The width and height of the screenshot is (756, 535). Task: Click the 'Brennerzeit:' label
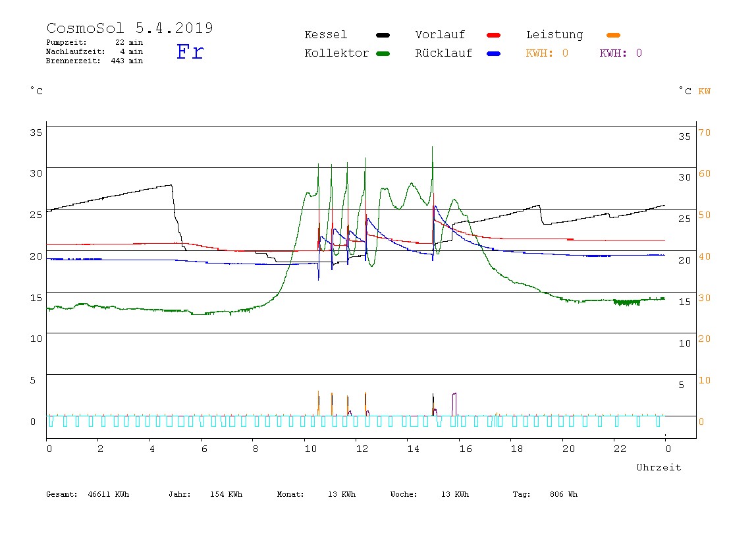[x=73, y=61]
